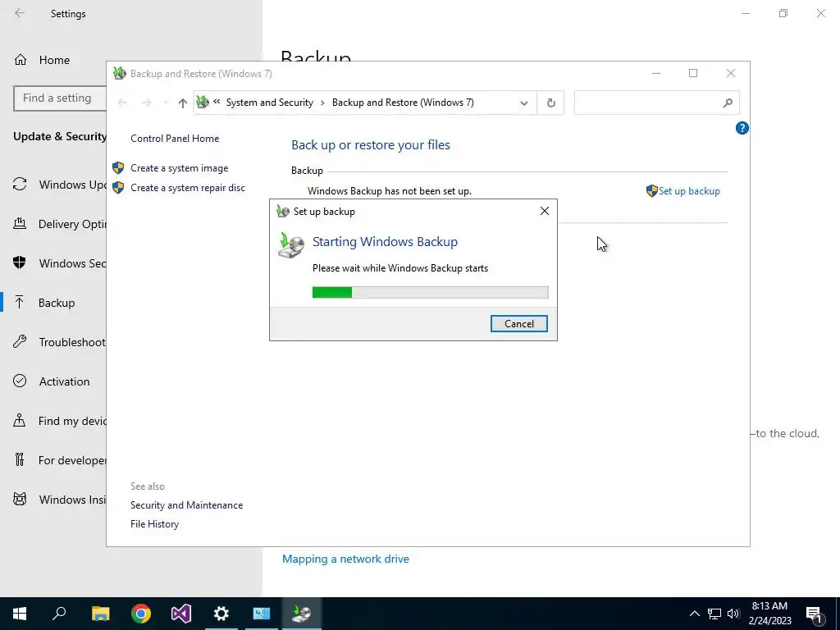The width and height of the screenshot is (840, 630).
Task: Open the Windows Start menu
Action: tap(20, 614)
